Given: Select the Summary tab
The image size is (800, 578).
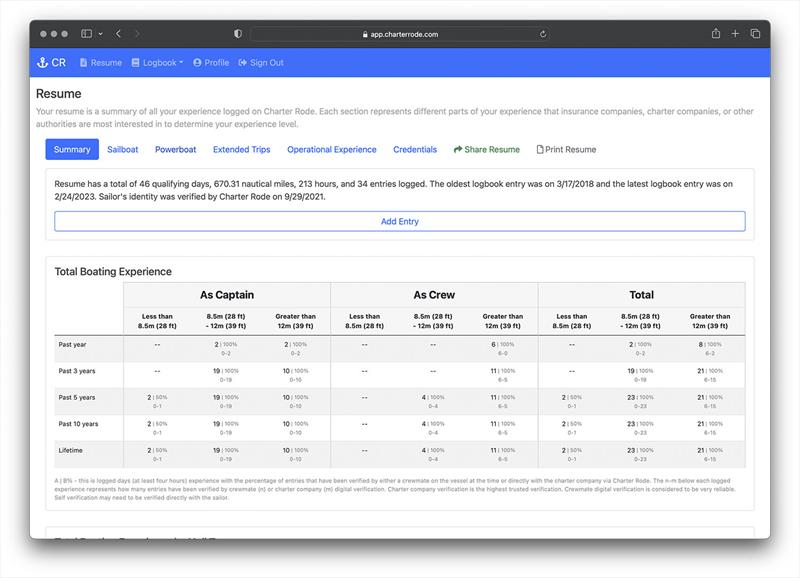Looking at the screenshot, I should coord(72,149).
